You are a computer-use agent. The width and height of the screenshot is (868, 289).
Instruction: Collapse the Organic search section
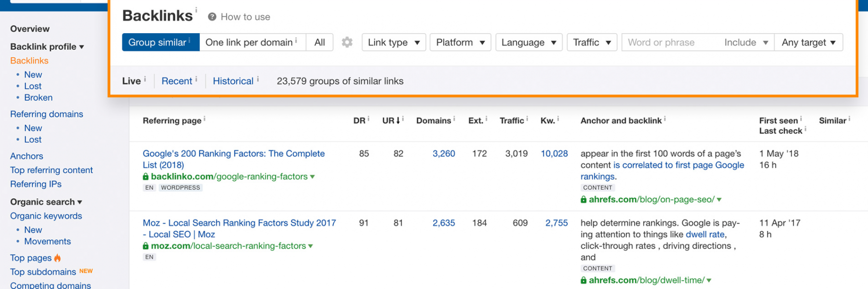click(46, 202)
